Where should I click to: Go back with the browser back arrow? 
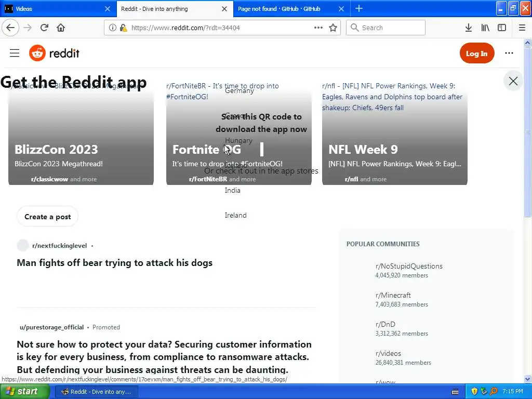click(x=10, y=28)
